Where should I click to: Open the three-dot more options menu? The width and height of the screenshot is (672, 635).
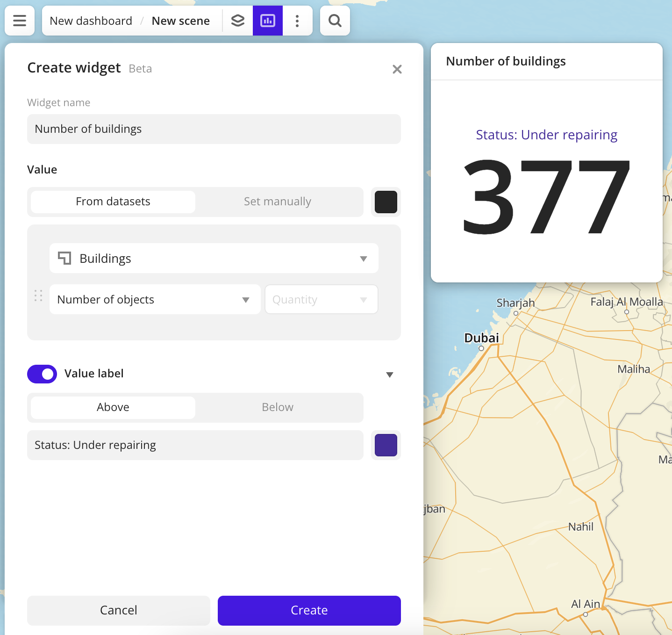pyautogui.click(x=297, y=21)
